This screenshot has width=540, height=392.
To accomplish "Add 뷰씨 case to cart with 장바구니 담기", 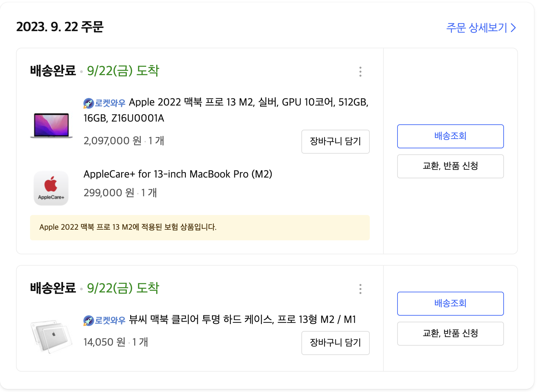I will (335, 343).
